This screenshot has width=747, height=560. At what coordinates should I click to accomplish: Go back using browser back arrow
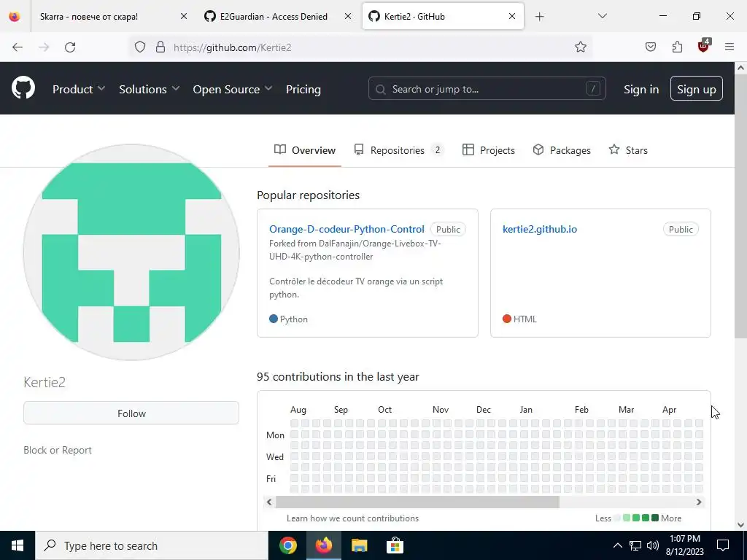18,47
